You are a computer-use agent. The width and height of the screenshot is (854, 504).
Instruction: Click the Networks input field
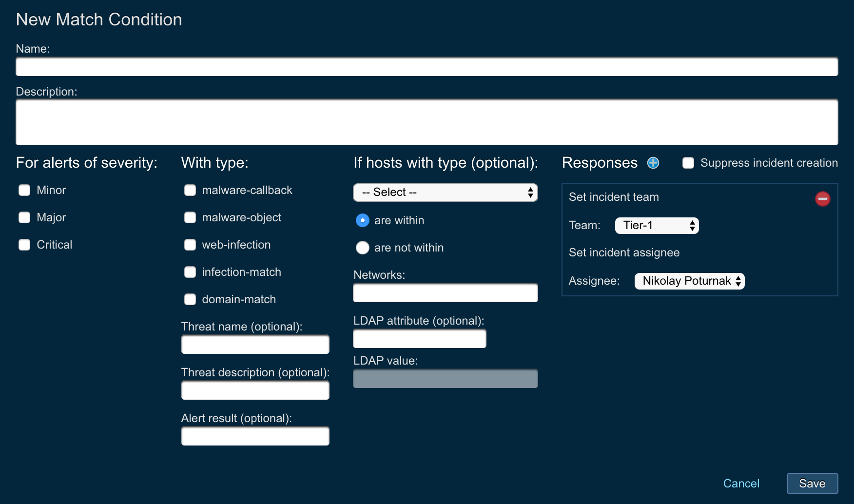(x=445, y=293)
